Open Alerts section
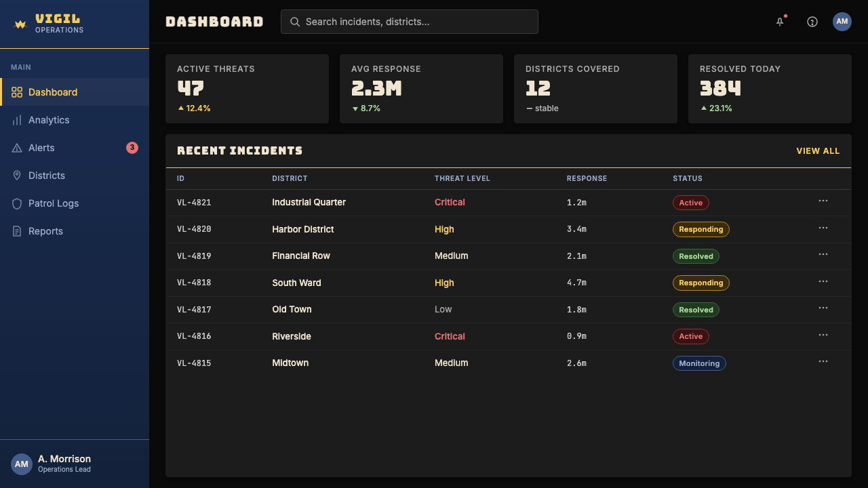The height and width of the screenshot is (488, 868). tap(75, 148)
